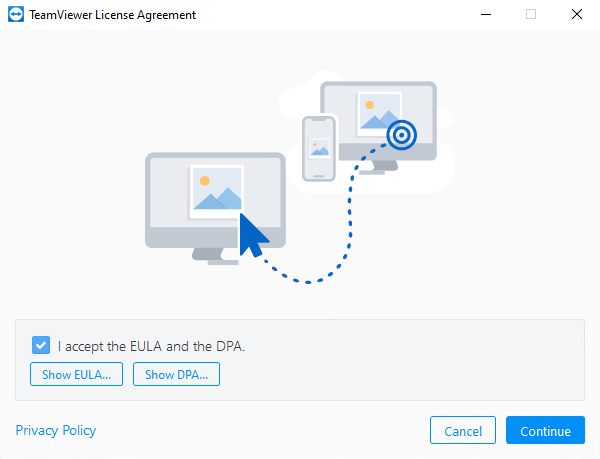Screen dimensions: 600x459
Task: Click the small image on the phone screen
Action: coord(319,147)
